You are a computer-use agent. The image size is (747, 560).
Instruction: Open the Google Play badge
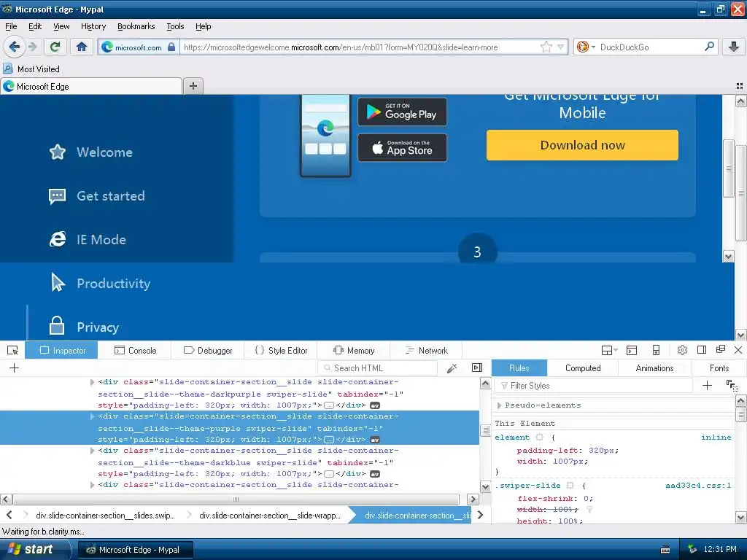402,112
